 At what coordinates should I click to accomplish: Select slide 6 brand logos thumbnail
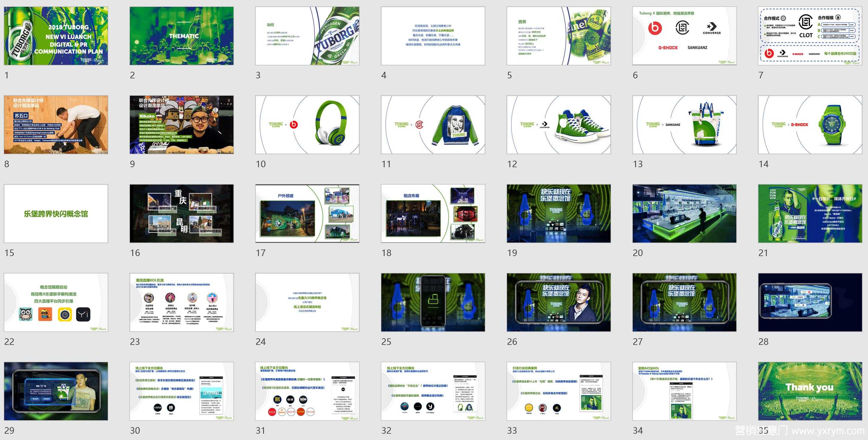(684, 36)
